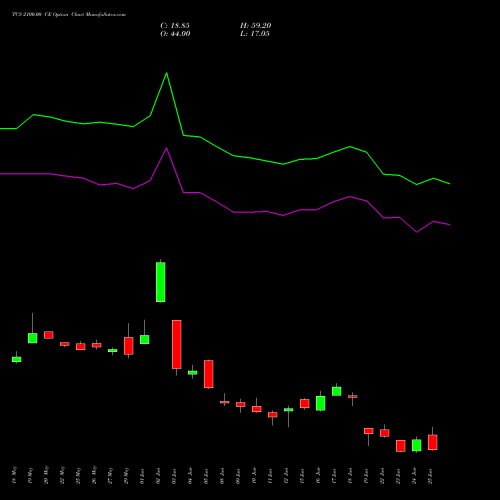Click the red candle for 23 Jun

click(x=401, y=446)
